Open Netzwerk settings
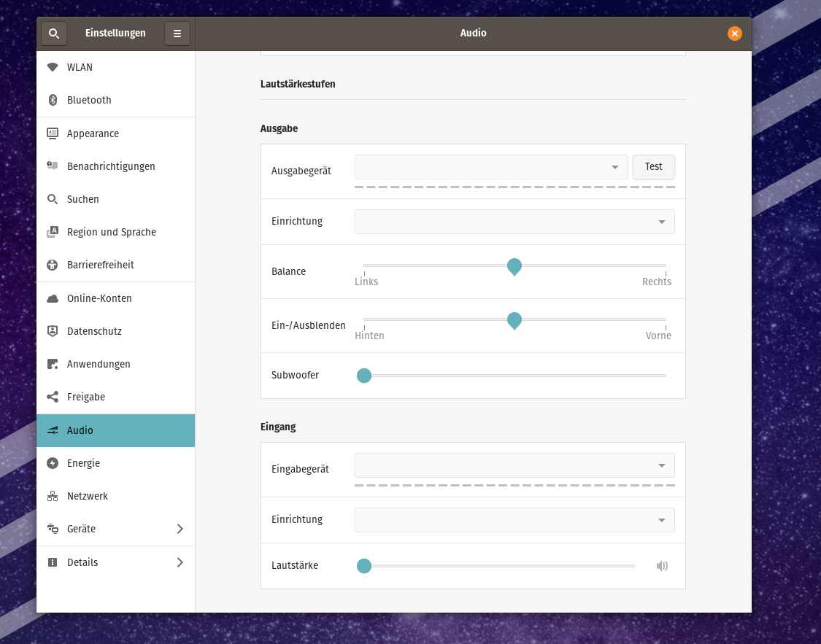This screenshot has width=821, height=644. tap(116, 496)
